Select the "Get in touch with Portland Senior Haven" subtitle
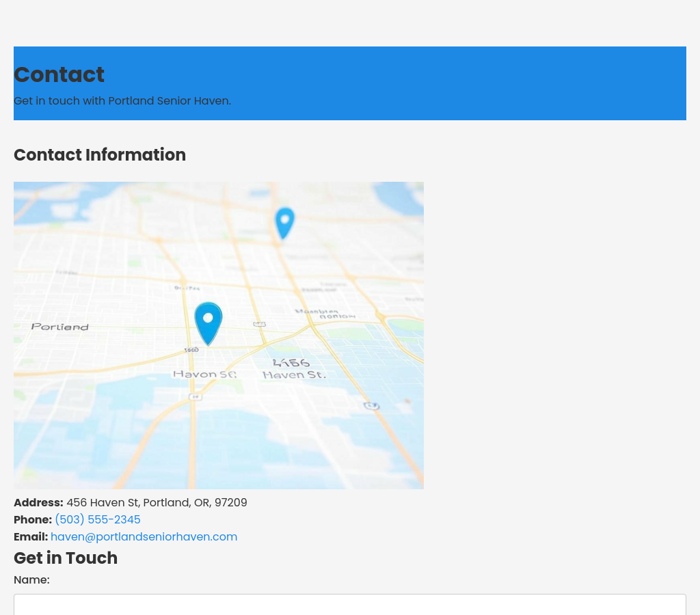 click(x=122, y=101)
